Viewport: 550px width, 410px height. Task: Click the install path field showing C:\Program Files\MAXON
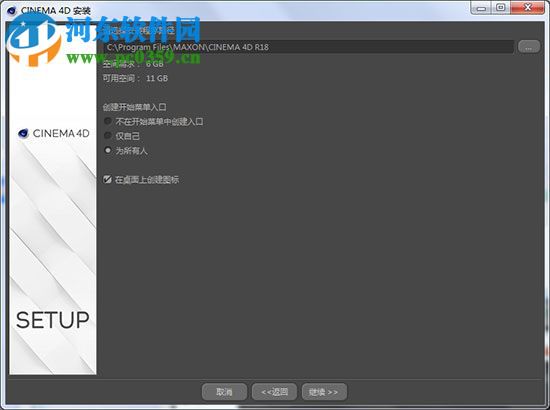coord(309,47)
